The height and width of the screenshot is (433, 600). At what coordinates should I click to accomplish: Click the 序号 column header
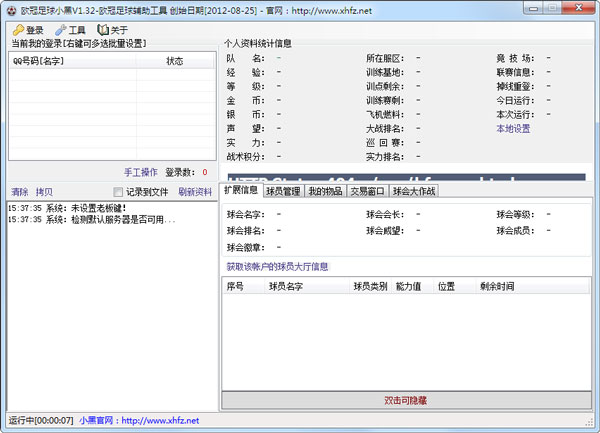(243, 286)
